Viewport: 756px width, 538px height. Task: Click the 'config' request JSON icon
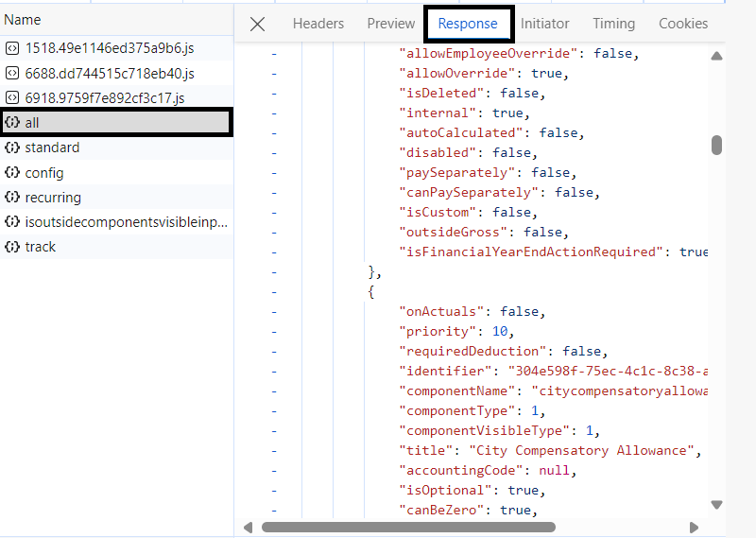click(x=12, y=173)
